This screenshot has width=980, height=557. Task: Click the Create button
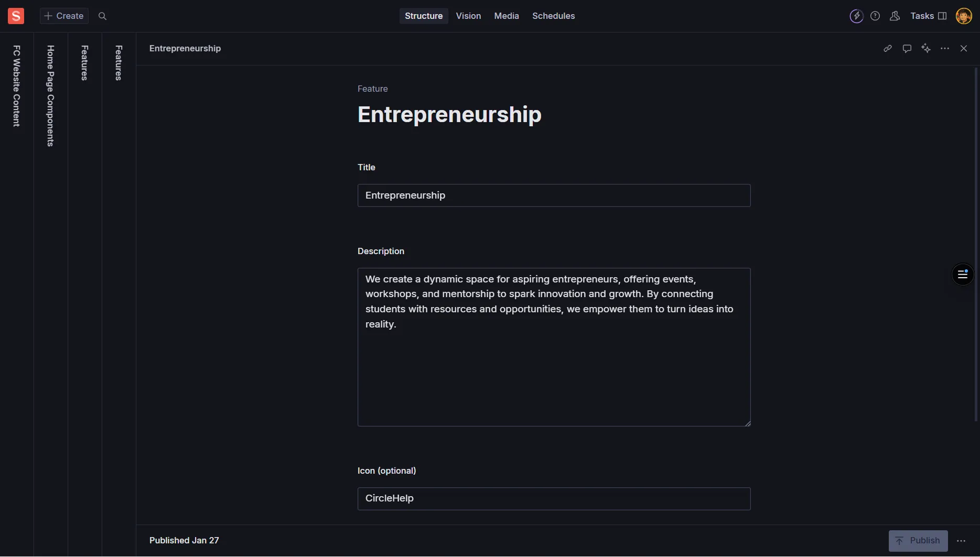(64, 16)
